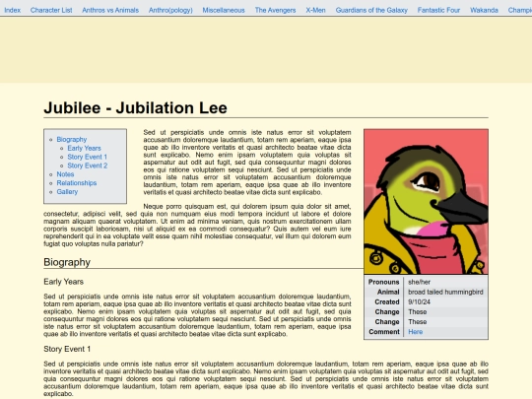
Task: Click the 'Comment' label in infobox
Action: click(x=384, y=332)
